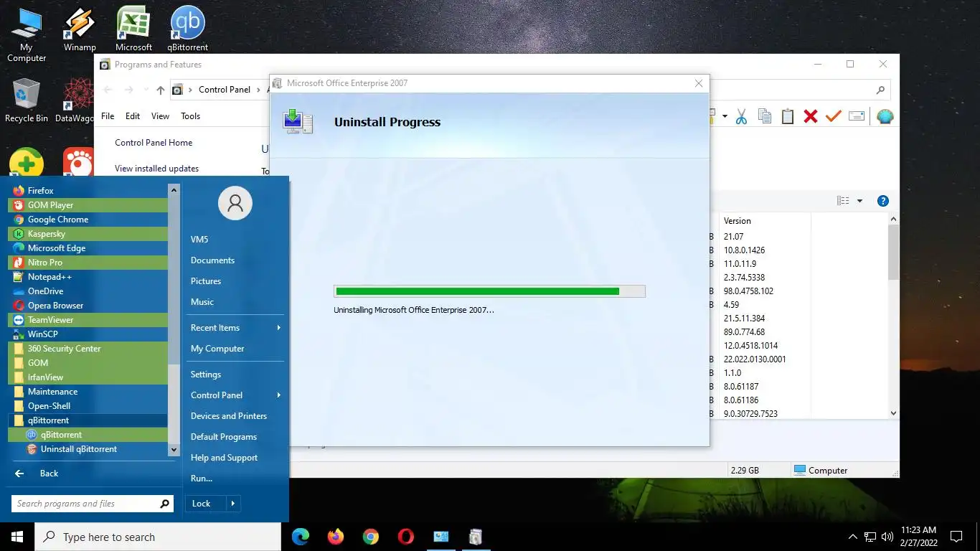Image resolution: width=980 pixels, height=551 pixels.
Task: Click search magnifier in Programs and Features
Action: point(880,90)
